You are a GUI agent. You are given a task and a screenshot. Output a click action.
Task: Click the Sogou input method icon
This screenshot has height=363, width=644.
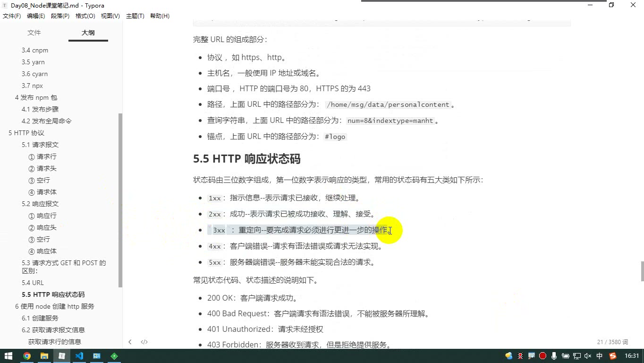click(x=613, y=356)
